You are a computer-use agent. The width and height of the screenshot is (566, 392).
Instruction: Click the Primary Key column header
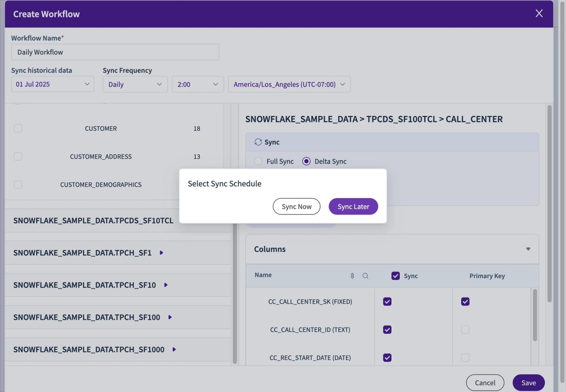tap(487, 276)
